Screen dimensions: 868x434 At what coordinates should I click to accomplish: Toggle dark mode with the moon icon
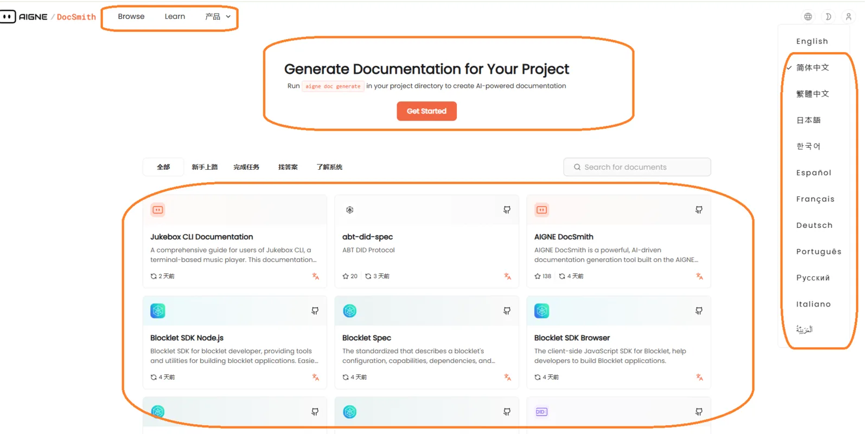click(828, 17)
